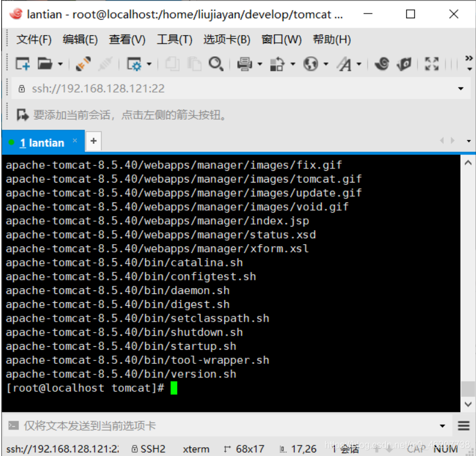Click the Full Screen toolbar icon
This screenshot has width=476, height=456.
tap(431, 64)
